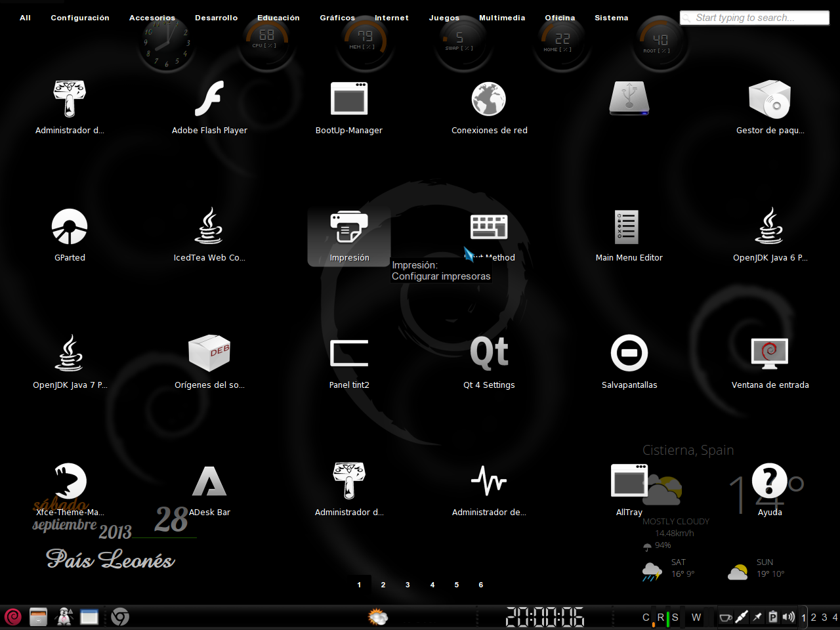Open the network plug tray icon

click(x=742, y=617)
